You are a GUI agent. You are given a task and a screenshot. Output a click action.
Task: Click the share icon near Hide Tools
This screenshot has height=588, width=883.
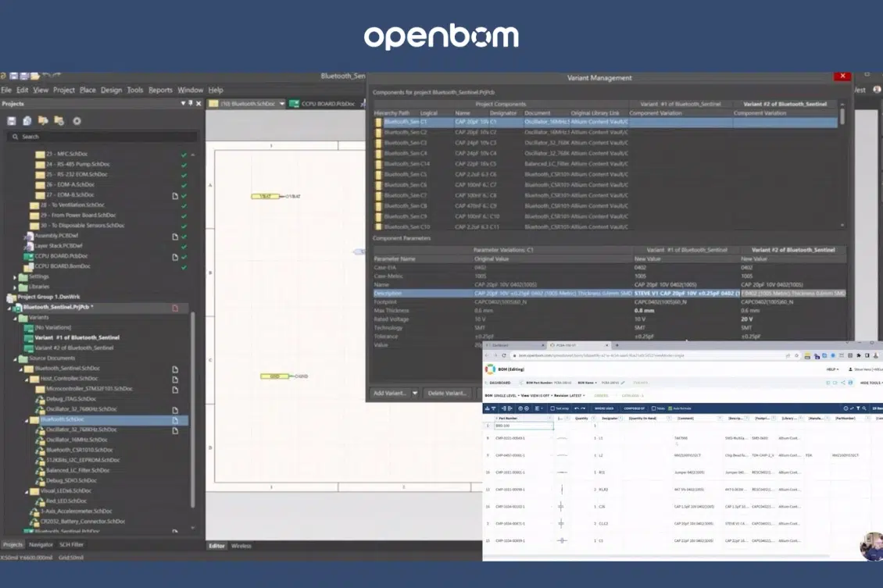[843, 383]
